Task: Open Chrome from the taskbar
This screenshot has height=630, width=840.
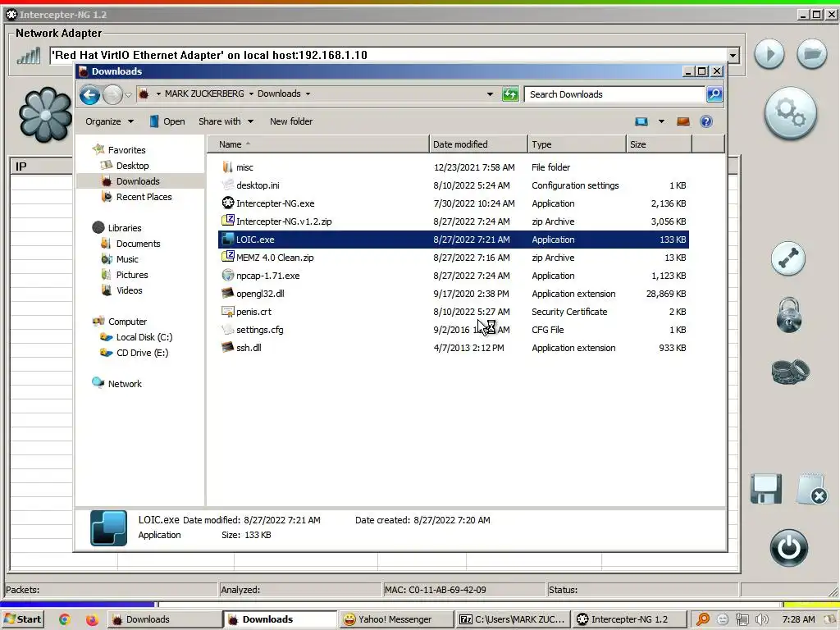Action: (x=65, y=619)
